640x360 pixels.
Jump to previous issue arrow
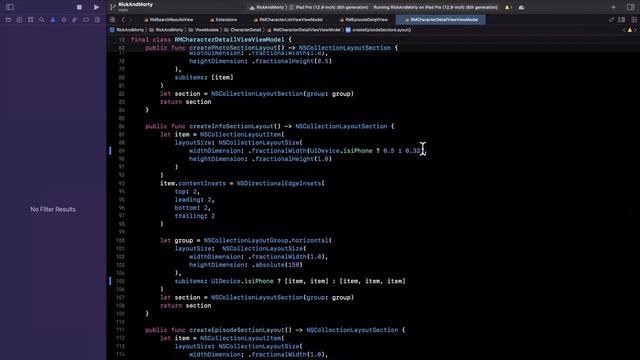pos(624,30)
